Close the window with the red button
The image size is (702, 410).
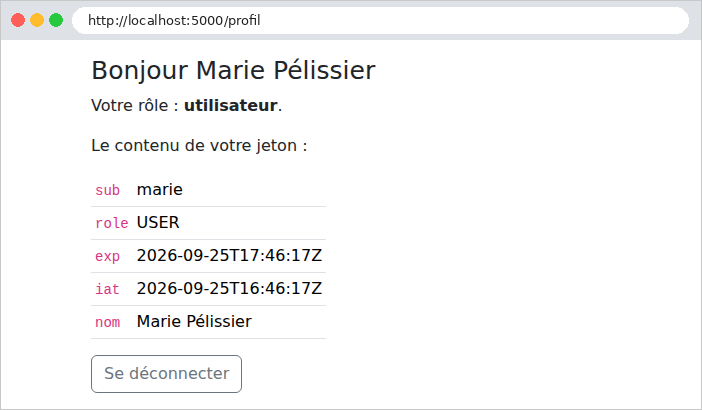(x=18, y=20)
